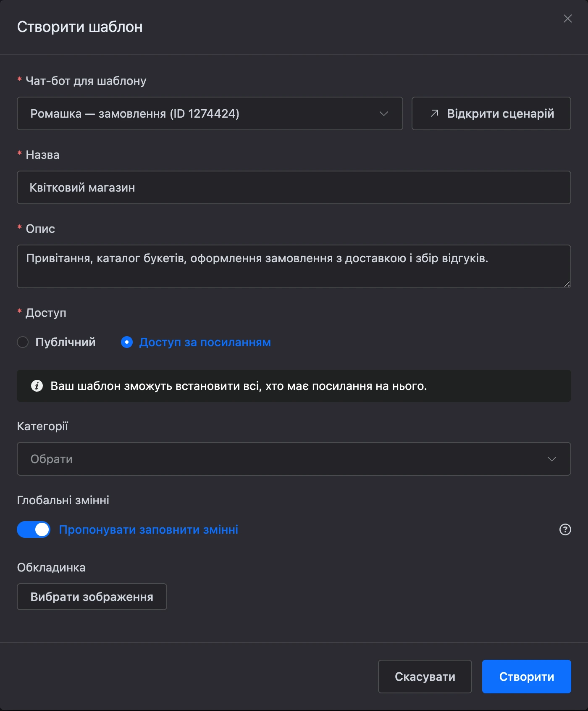This screenshot has width=588, height=711.
Task: Click the chevron in the chat-bot selector
Action: pos(383,113)
